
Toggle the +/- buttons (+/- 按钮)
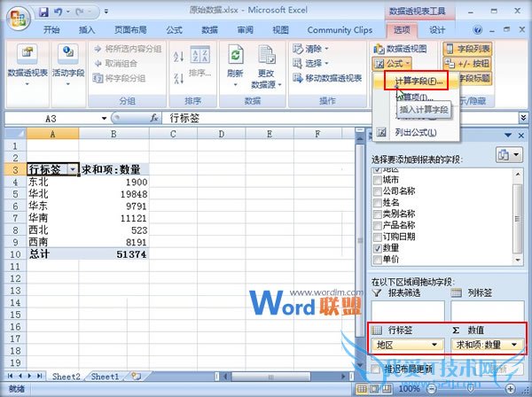(467, 64)
